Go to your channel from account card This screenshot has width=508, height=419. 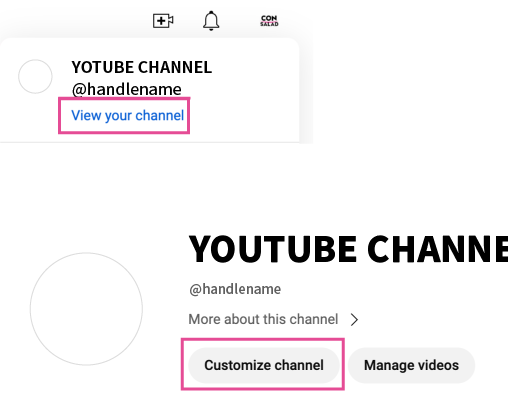click(128, 115)
